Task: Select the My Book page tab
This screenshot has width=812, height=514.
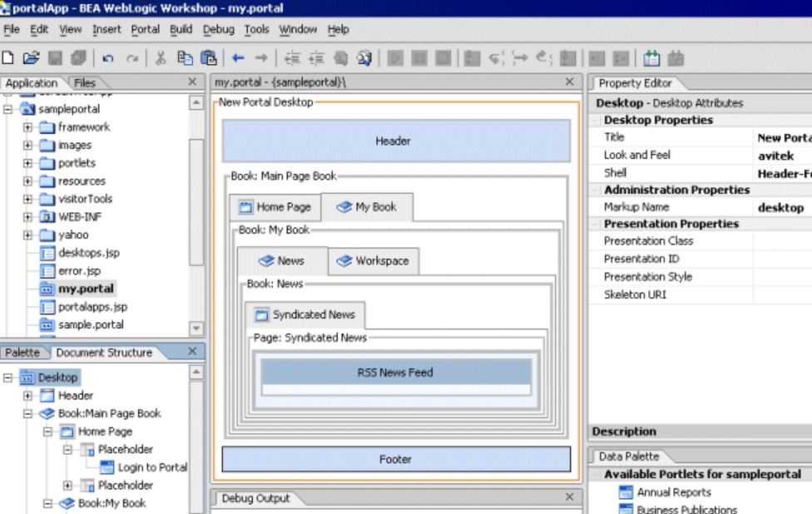Action: (367, 207)
